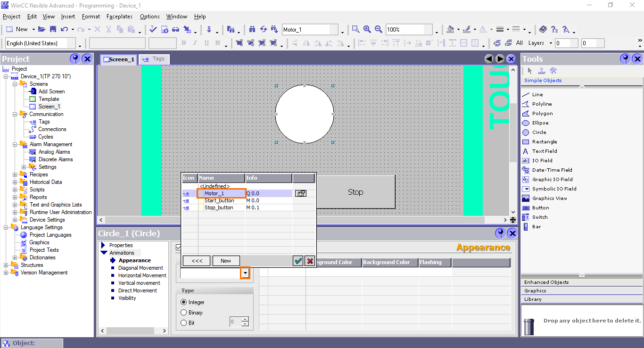Open the Enhanced Objects section
This screenshot has height=348, width=644.
582,282
